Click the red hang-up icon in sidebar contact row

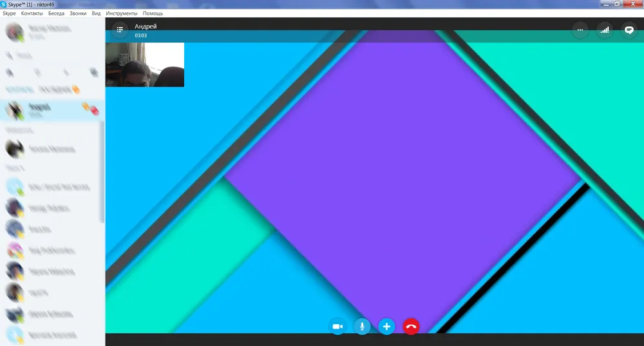(x=95, y=110)
